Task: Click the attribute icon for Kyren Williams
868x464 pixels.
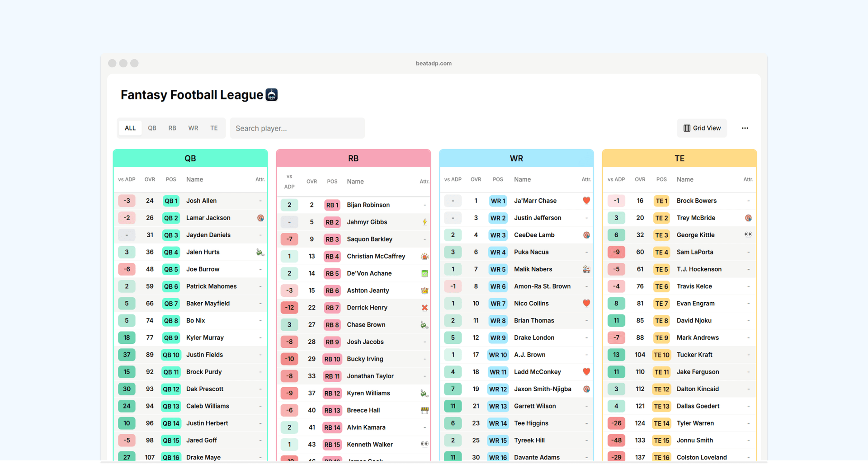Action: (424, 393)
